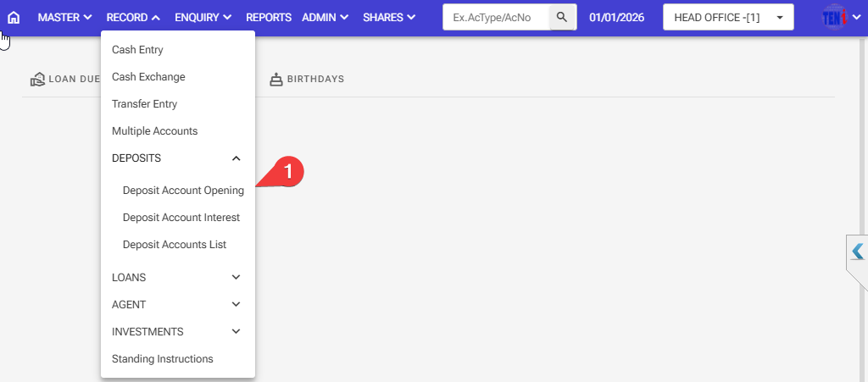Click the search magnifier icon
Image resolution: width=868 pixels, height=382 pixels.
562,17
